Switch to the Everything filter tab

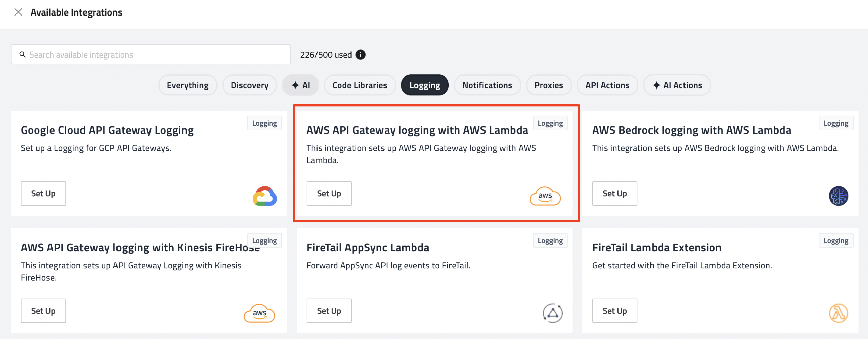(x=187, y=85)
